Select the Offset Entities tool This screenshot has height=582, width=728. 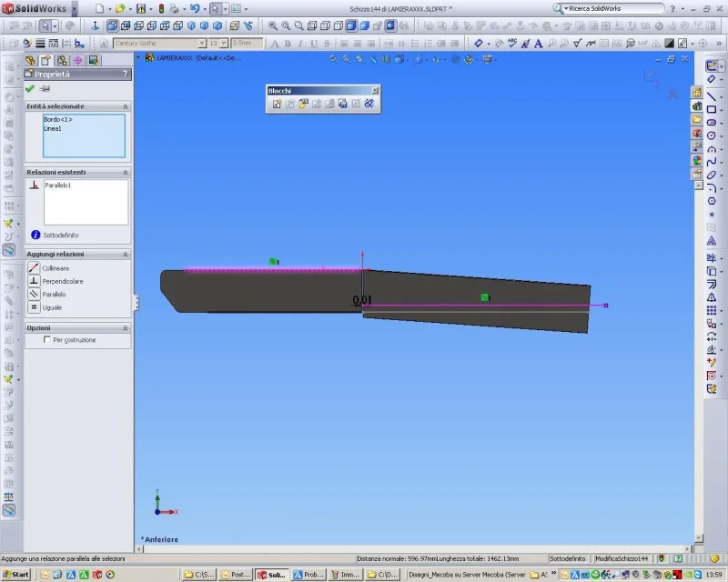tap(712, 284)
